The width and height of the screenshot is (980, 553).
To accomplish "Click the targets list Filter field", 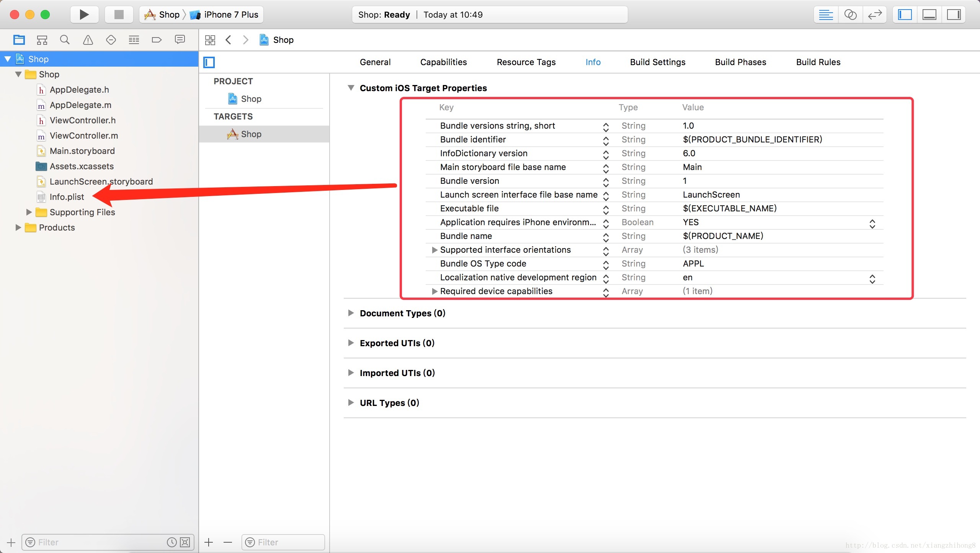I will coord(283,542).
